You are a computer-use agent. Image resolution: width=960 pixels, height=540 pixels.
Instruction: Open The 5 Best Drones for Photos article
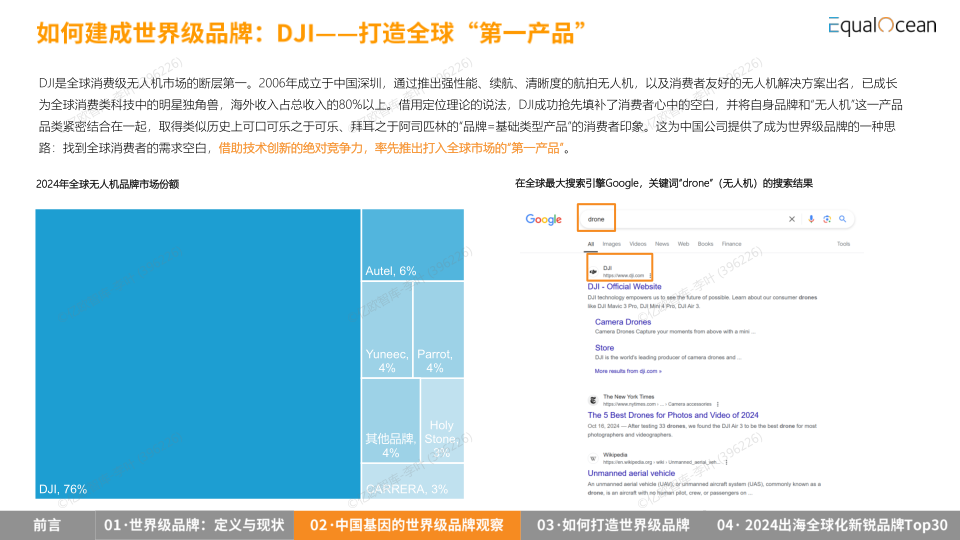(x=673, y=415)
